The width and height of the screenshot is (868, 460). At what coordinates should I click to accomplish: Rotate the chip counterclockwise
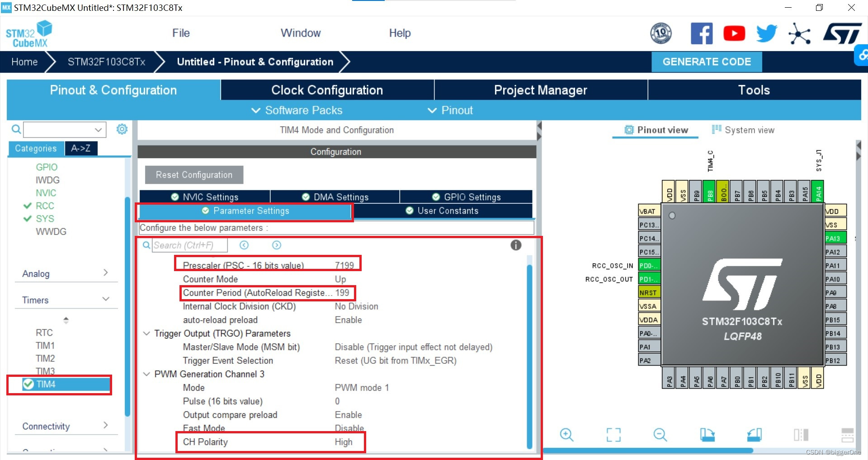coord(755,435)
